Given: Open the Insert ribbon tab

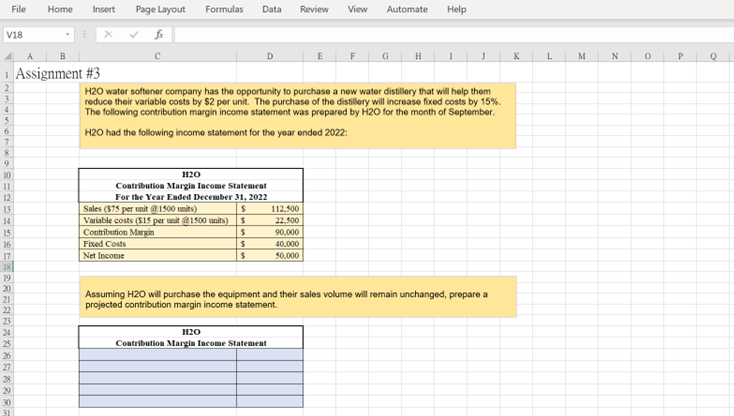Looking at the screenshot, I should [103, 9].
